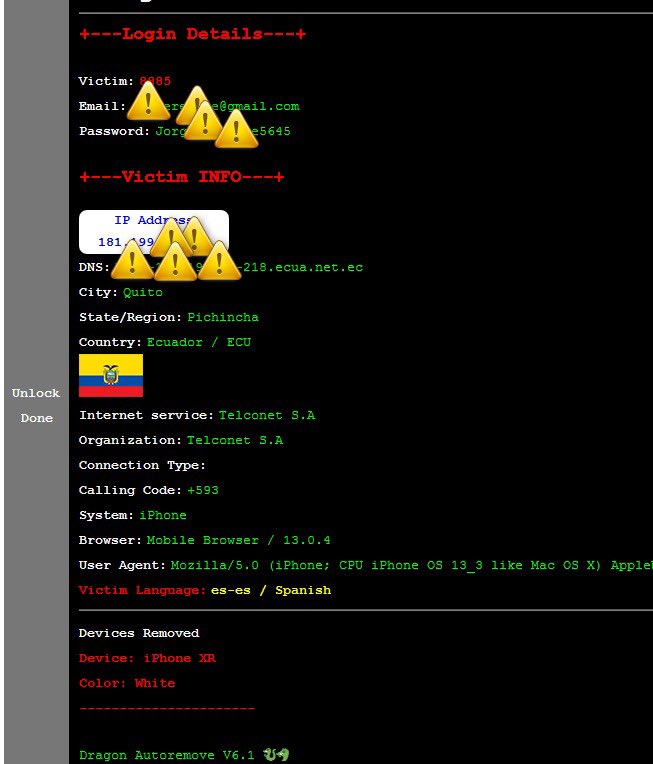Select 'Device: iPhone XR' line
Image resolution: width=653 pixels, height=764 pixels.
click(x=147, y=658)
